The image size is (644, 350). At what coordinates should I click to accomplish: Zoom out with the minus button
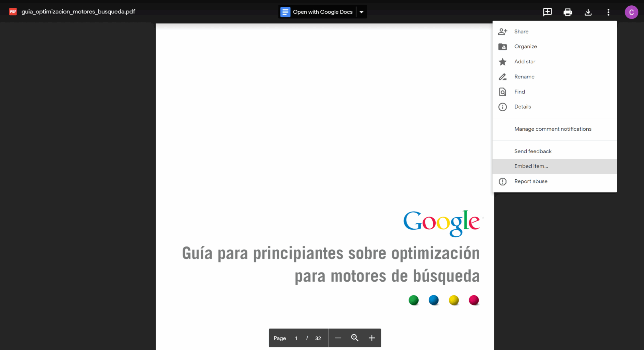pos(338,338)
